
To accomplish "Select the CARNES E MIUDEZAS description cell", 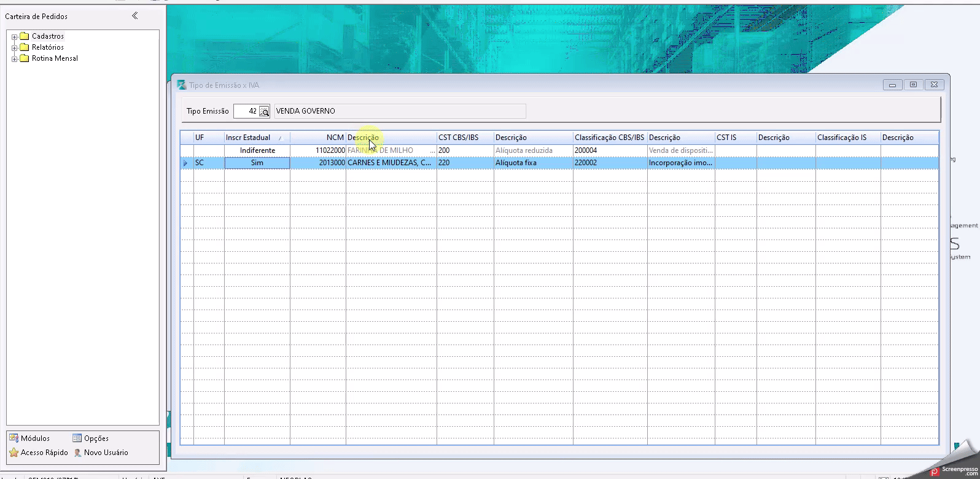I will 392,163.
